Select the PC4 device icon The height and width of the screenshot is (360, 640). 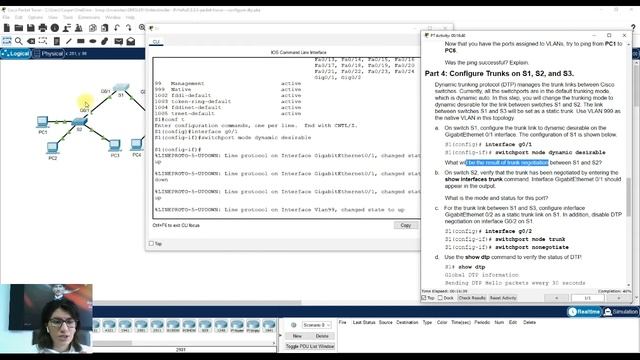136,144
